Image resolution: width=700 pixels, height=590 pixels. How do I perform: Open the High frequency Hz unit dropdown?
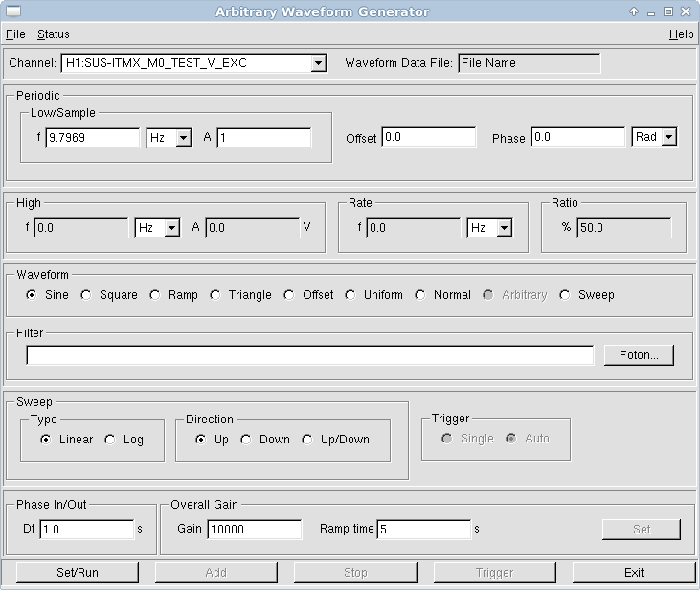click(171, 228)
